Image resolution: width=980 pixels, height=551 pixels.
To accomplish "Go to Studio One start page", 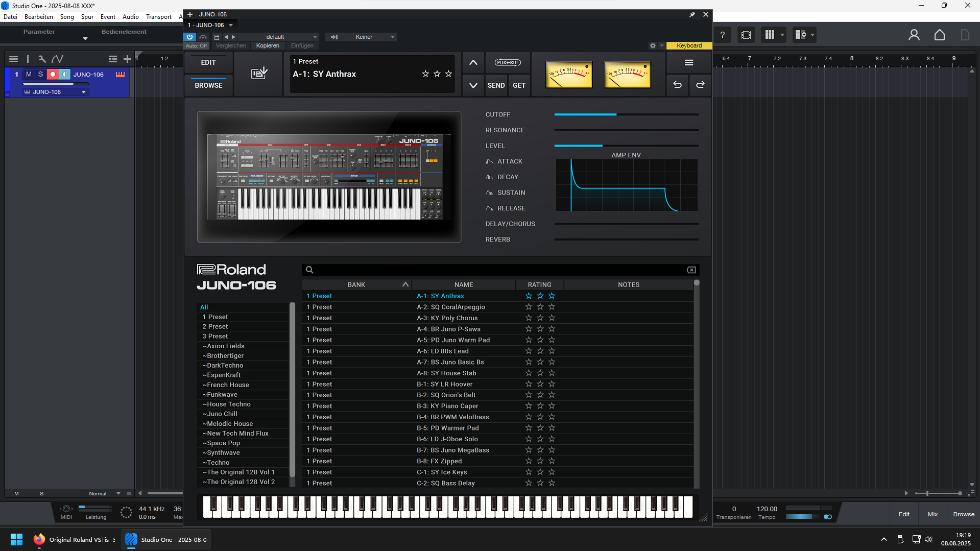I will click(x=939, y=35).
